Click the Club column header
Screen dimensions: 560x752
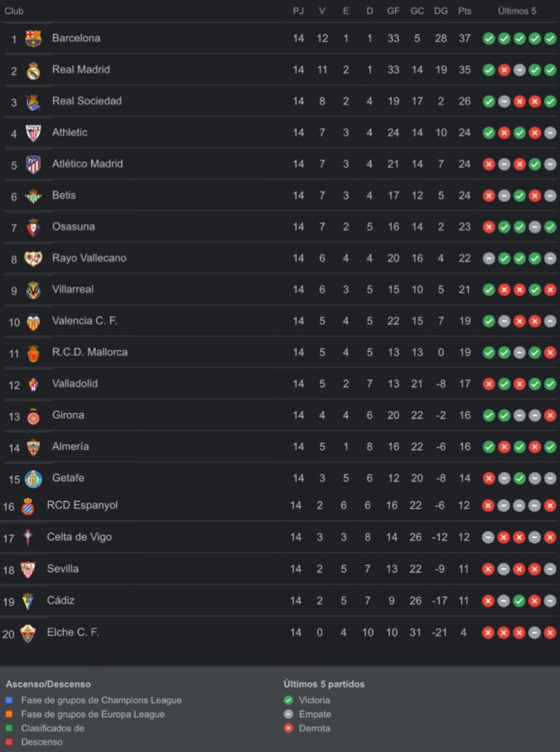[14, 11]
